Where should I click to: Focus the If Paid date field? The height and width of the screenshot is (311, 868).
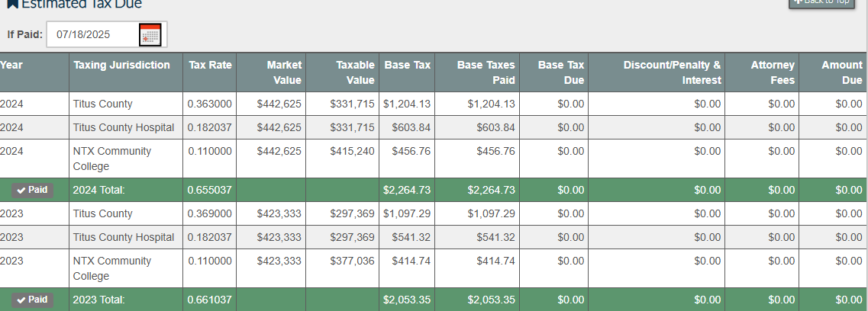pyautogui.click(x=92, y=34)
